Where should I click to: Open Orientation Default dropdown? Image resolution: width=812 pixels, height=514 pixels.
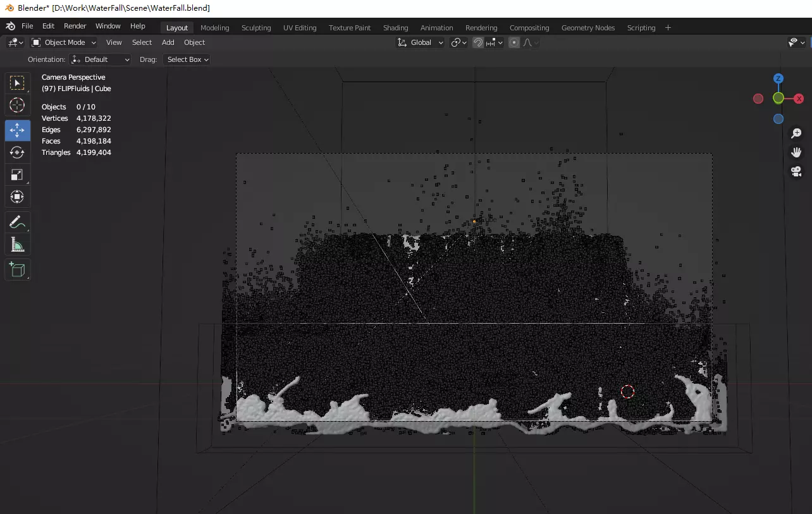pos(100,59)
